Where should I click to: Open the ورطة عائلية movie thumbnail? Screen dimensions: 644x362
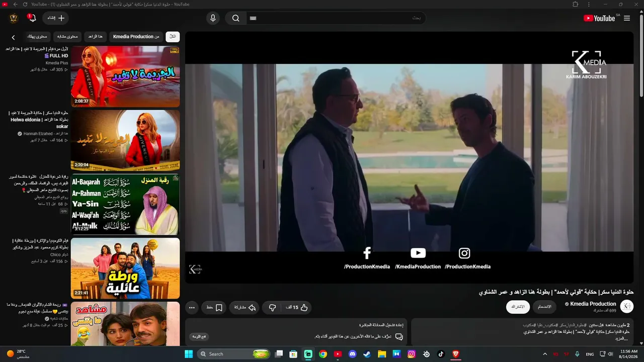pyautogui.click(x=125, y=268)
